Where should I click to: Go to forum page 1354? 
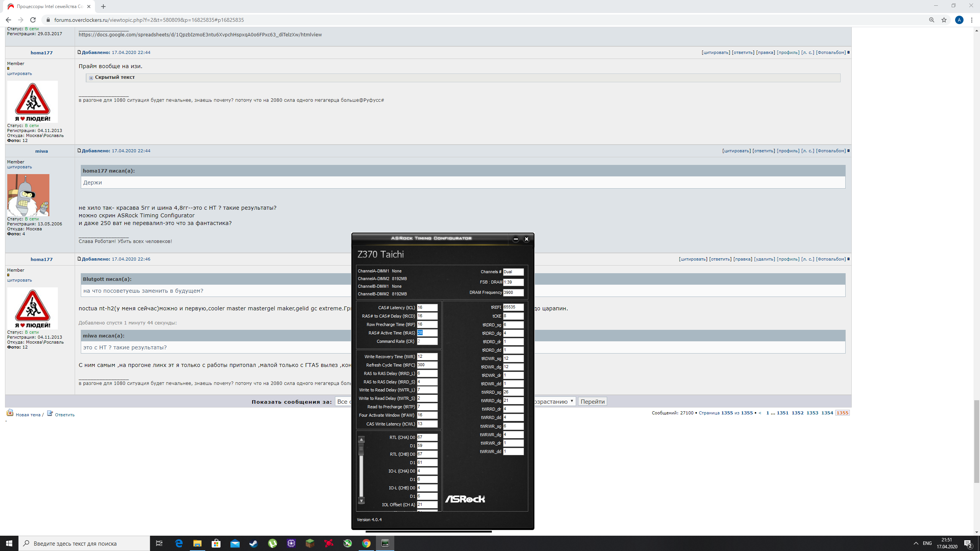coord(827,413)
